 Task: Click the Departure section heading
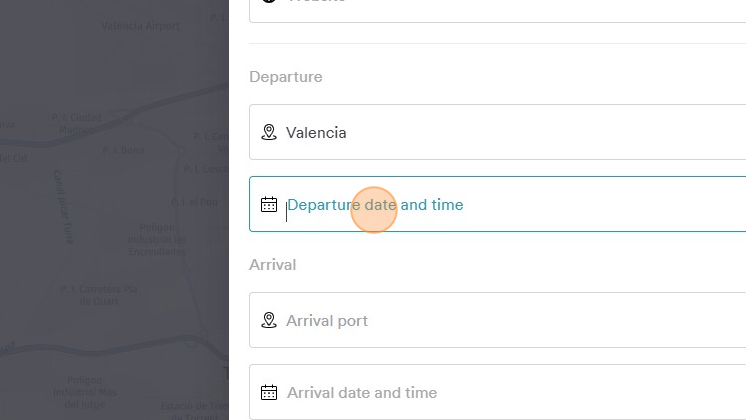coord(286,77)
